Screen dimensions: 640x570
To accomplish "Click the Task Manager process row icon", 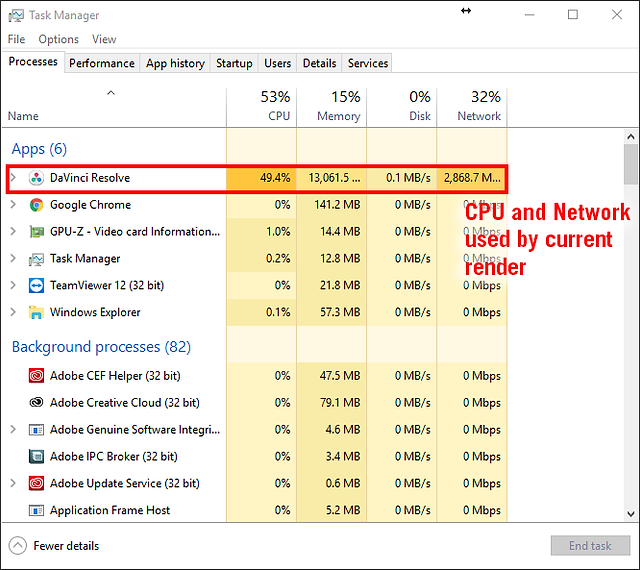I will (x=36, y=259).
